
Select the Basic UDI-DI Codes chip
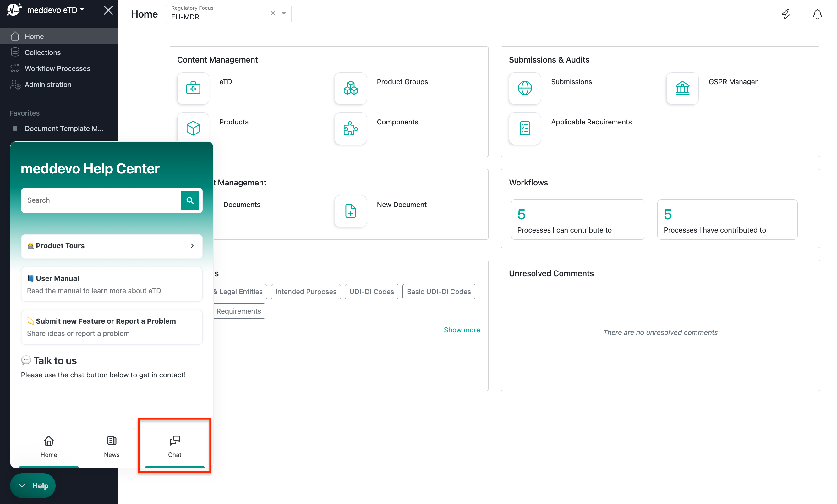pos(438,291)
